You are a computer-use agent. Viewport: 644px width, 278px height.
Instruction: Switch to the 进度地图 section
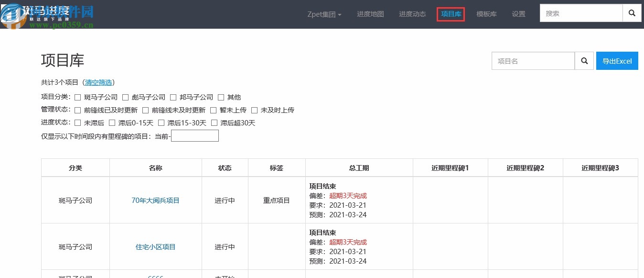coord(370,14)
